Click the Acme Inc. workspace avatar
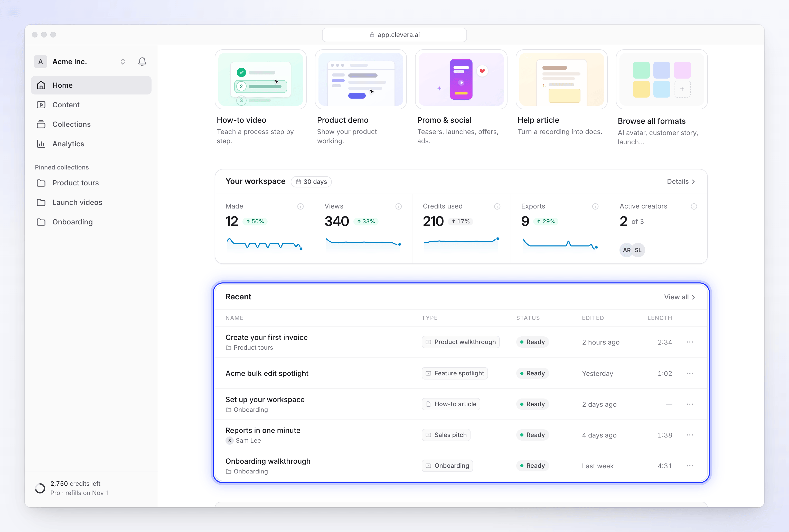The image size is (789, 532). tap(40, 62)
